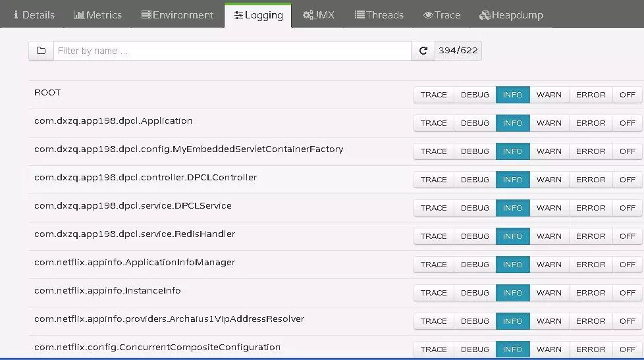644x360 pixels.
Task: Set ROOT logger level to DEBUG
Action: pos(475,95)
